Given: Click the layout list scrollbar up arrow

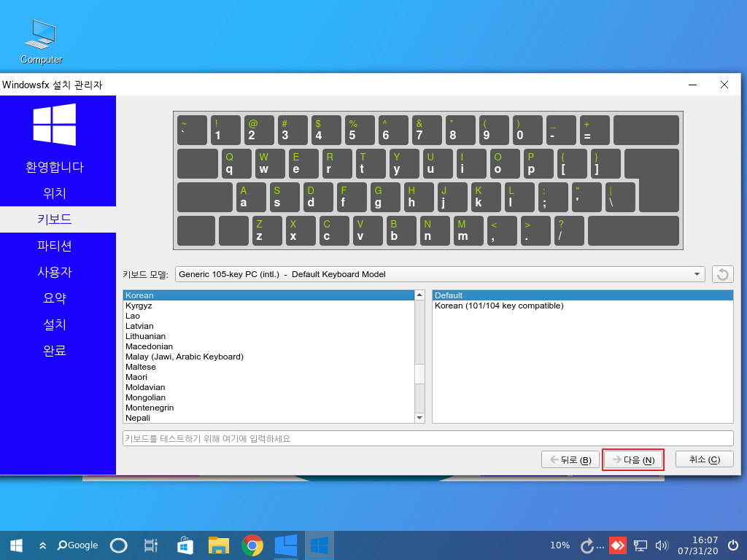Looking at the screenshot, I should pos(419,295).
